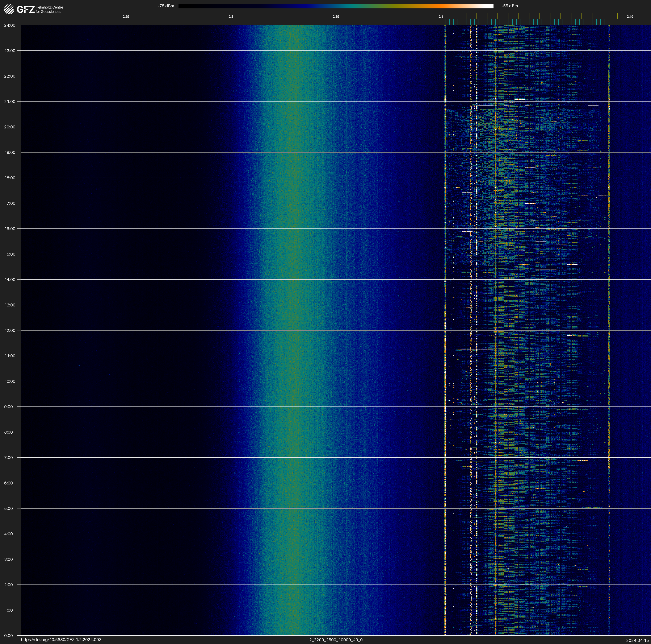Click the 3:00 time axis label

8,559
